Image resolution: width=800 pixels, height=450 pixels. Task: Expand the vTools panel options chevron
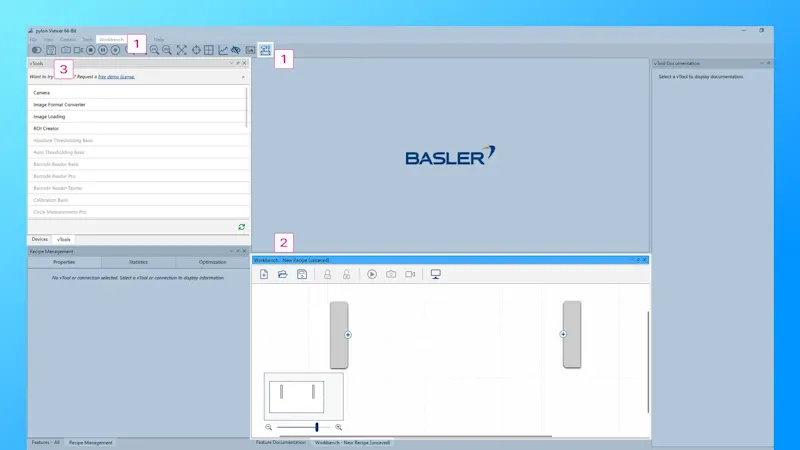[231, 63]
